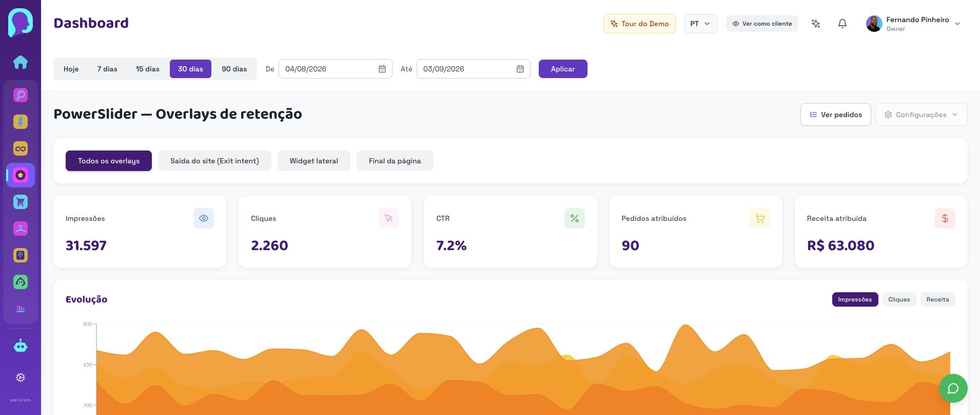Click the percent icon on CTR card
The image size is (980, 415).
pos(575,218)
